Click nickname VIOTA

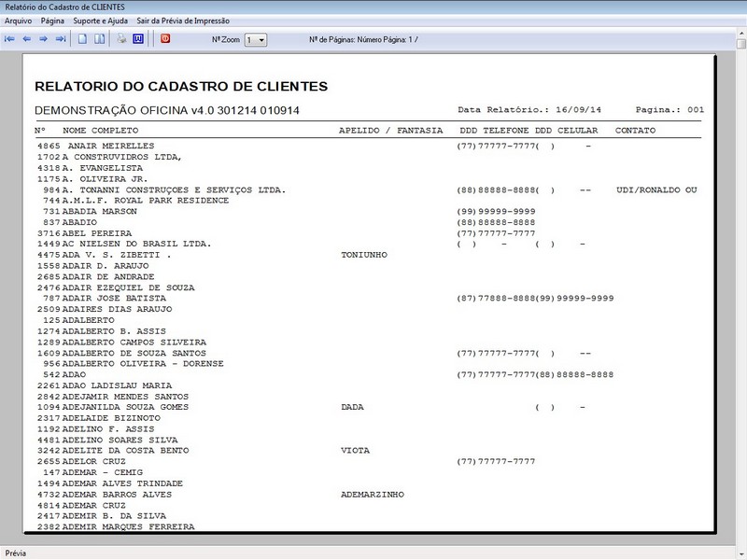click(355, 451)
